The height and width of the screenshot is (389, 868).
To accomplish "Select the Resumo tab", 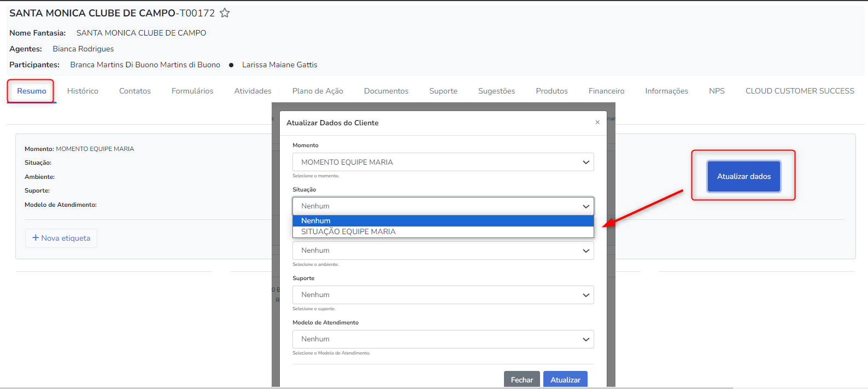I will 32,91.
